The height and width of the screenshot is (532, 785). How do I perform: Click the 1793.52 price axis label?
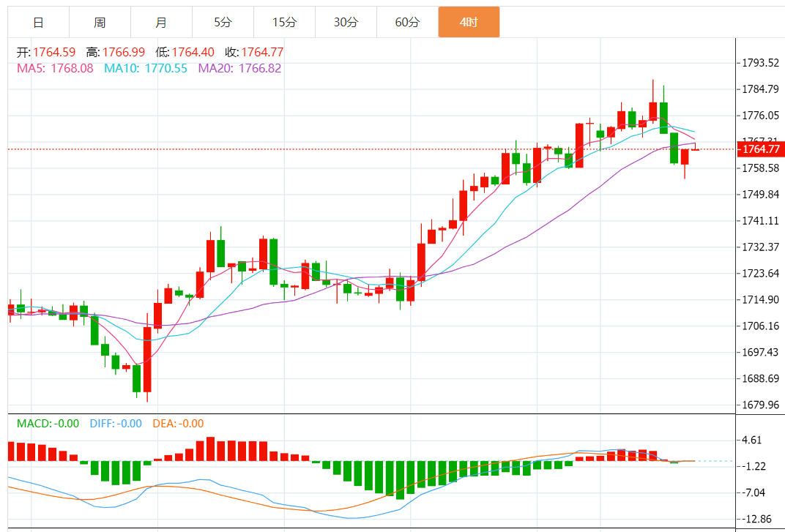coord(761,63)
